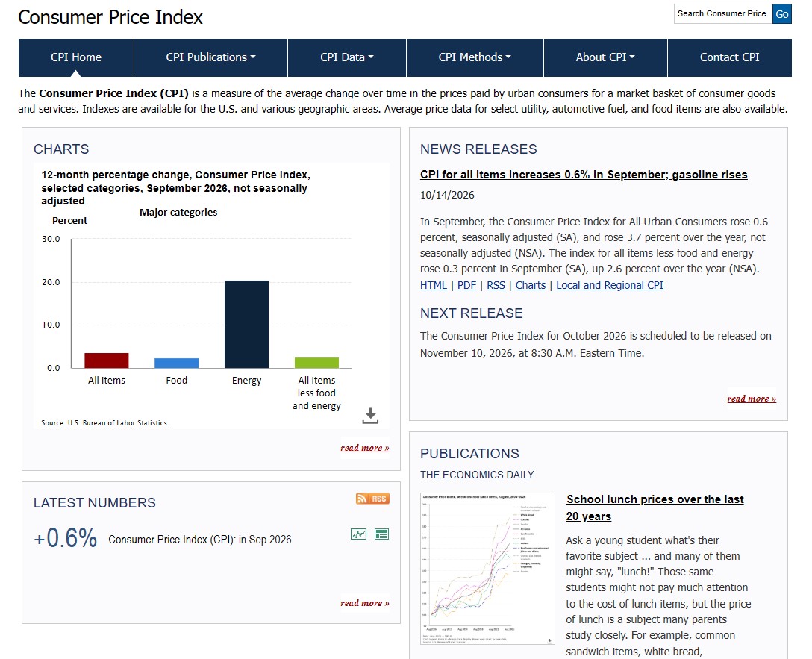Select the blue Food bar
Viewport: 812px width, 659px height.
pyautogui.click(x=177, y=363)
